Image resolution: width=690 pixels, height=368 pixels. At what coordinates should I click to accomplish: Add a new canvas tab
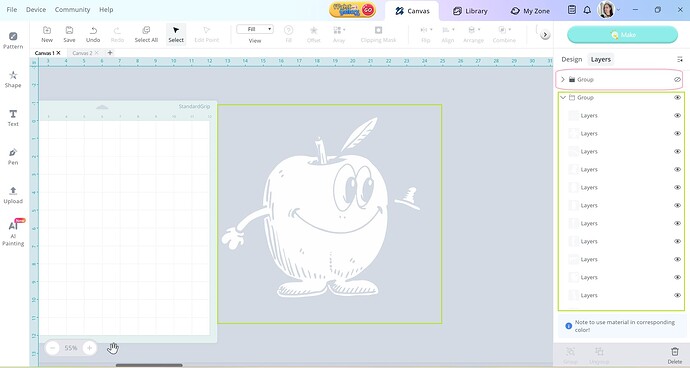coord(110,53)
